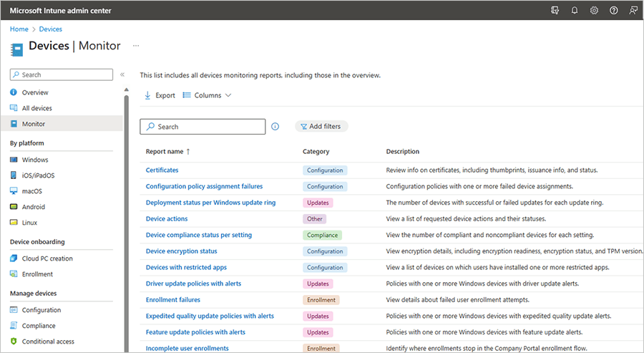Open the help question mark
644x353 pixels.
coord(614,11)
